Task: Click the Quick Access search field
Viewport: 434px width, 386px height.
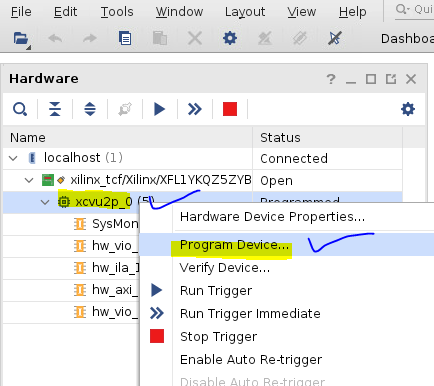Action: (x=414, y=10)
